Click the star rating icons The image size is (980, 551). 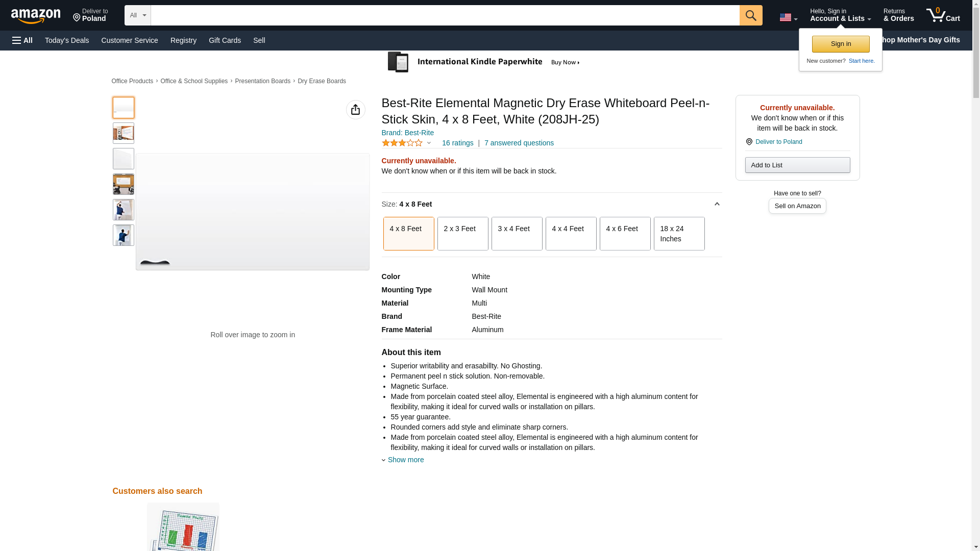point(402,143)
